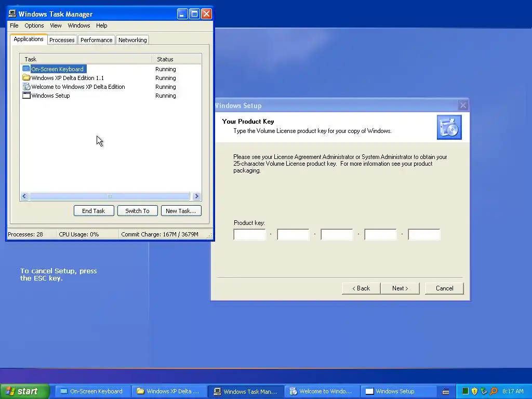Select Windows XP Delta Edition 1.1 task
Screen dimensions: 532x399
111,78
